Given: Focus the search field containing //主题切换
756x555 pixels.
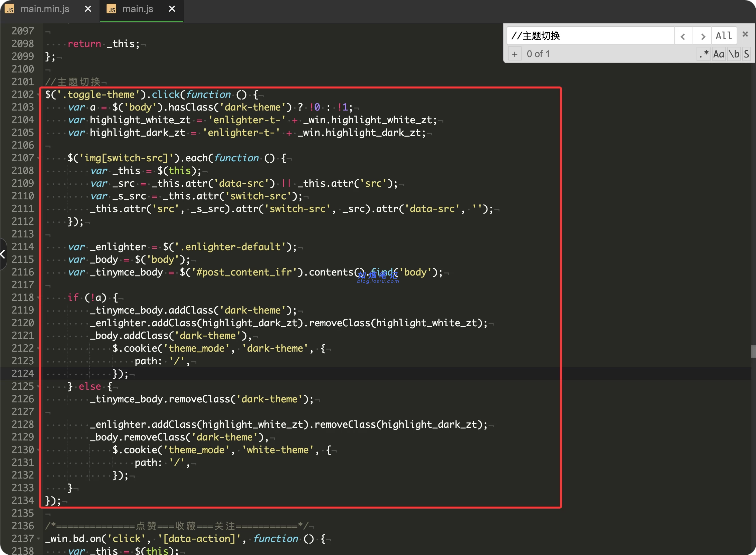Looking at the screenshot, I should [590, 36].
